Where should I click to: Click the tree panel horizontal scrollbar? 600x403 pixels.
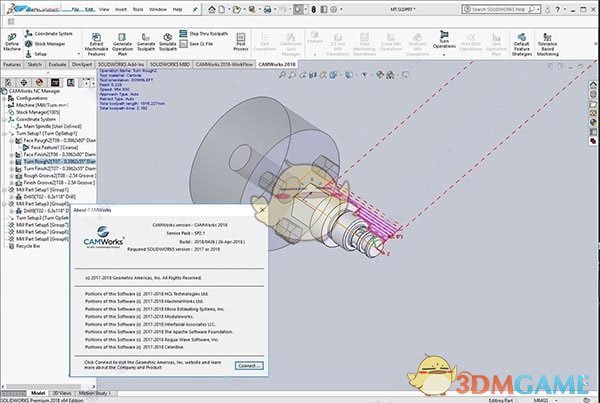coord(45,387)
